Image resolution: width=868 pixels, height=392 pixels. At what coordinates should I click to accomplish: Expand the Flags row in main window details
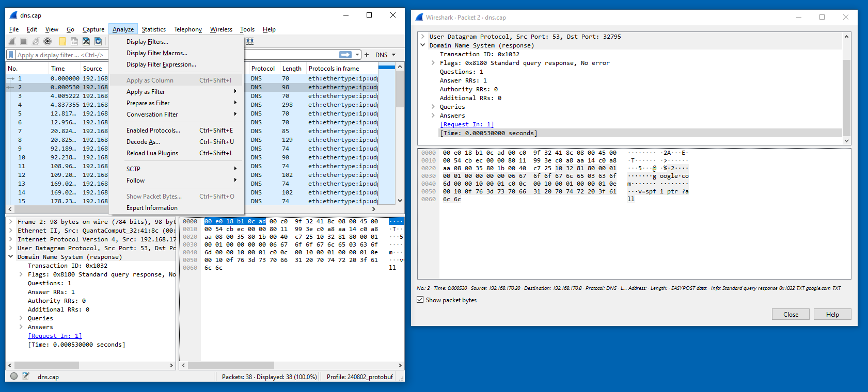coord(21,274)
